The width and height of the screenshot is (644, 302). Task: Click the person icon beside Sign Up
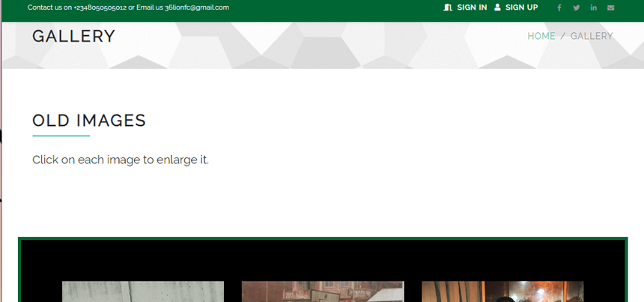[x=497, y=7]
